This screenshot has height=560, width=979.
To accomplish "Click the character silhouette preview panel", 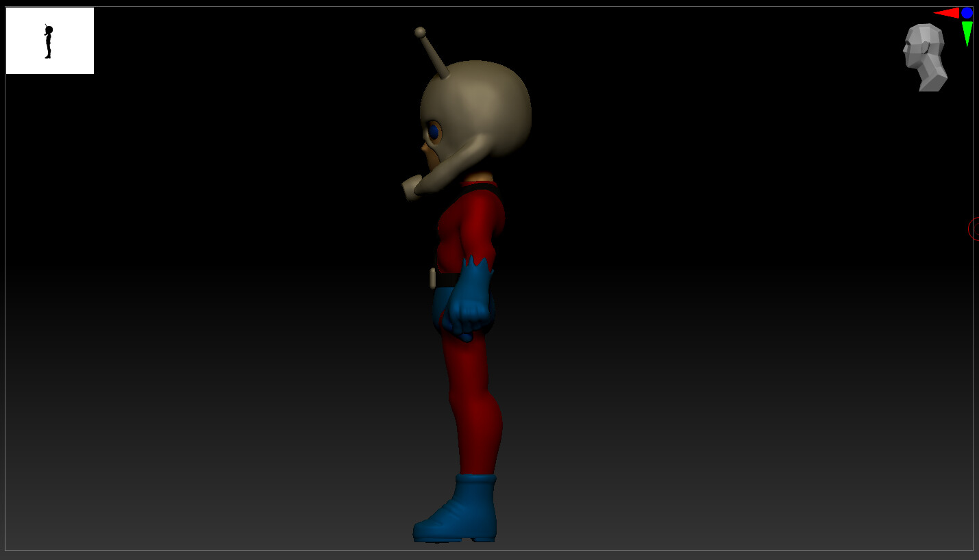I will click(x=49, y=40).
